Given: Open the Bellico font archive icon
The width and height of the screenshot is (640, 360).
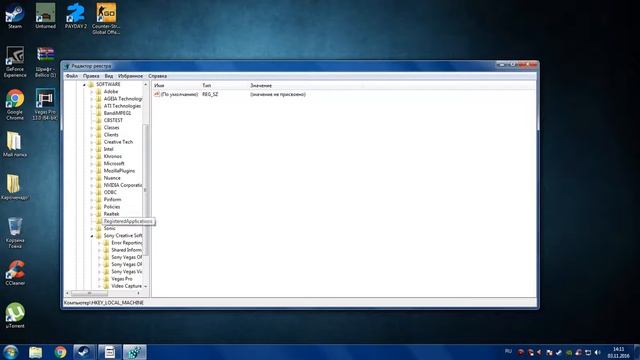Looking at the screenshot, I should pyautogui.click(x=45, y=61).
